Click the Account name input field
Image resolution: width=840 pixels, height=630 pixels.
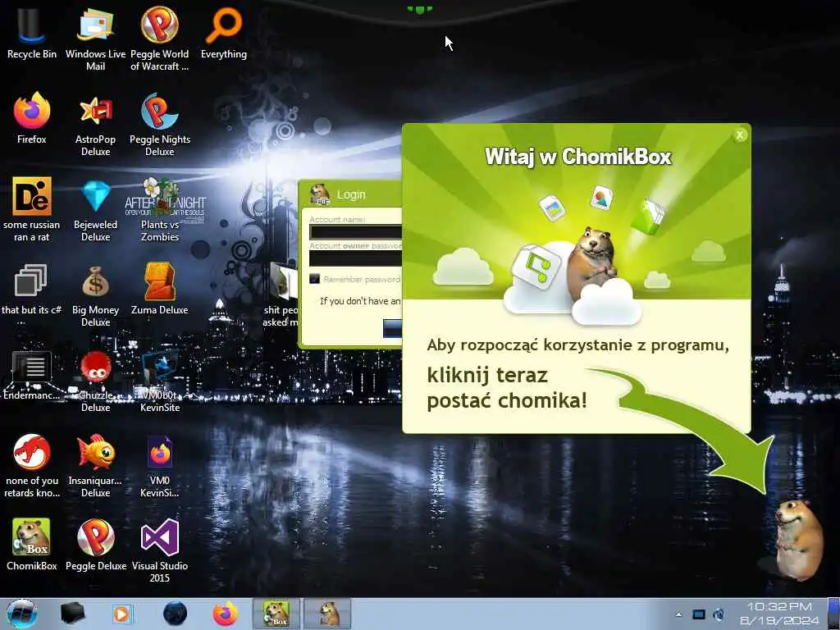(x=356, y=232)
